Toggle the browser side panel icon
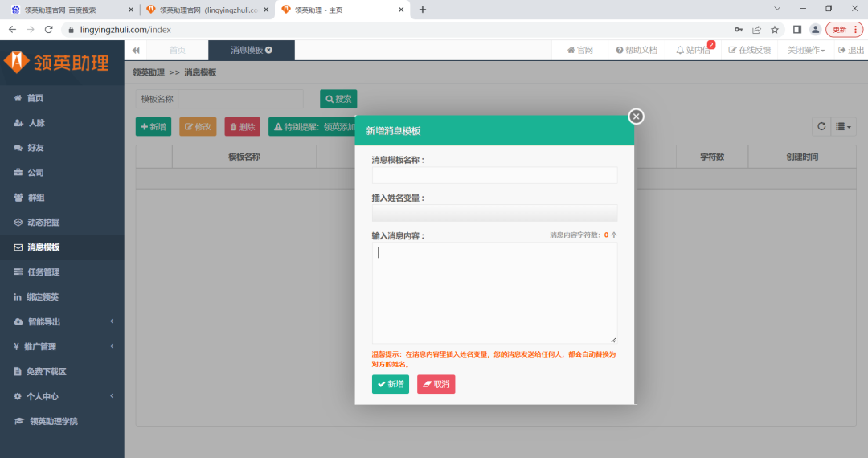The width and height of the screenshot is (868, 458). 797,29
